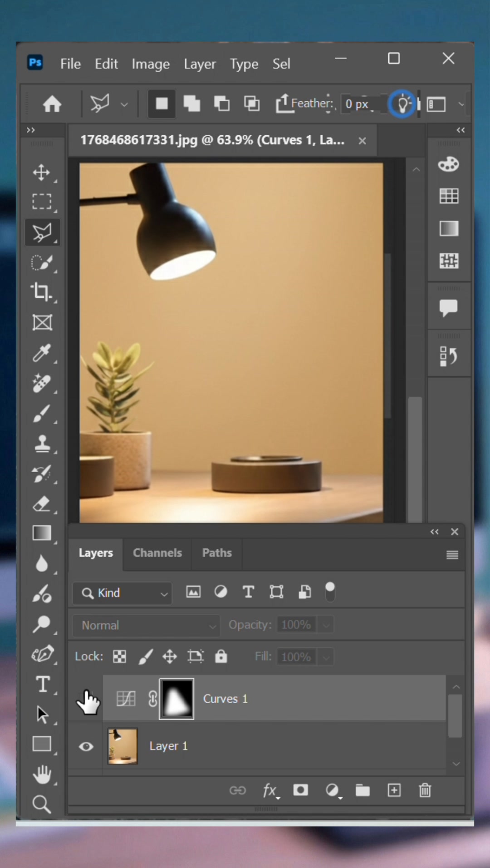Open the tool preset picker dropdown

(x=124, y=105)
